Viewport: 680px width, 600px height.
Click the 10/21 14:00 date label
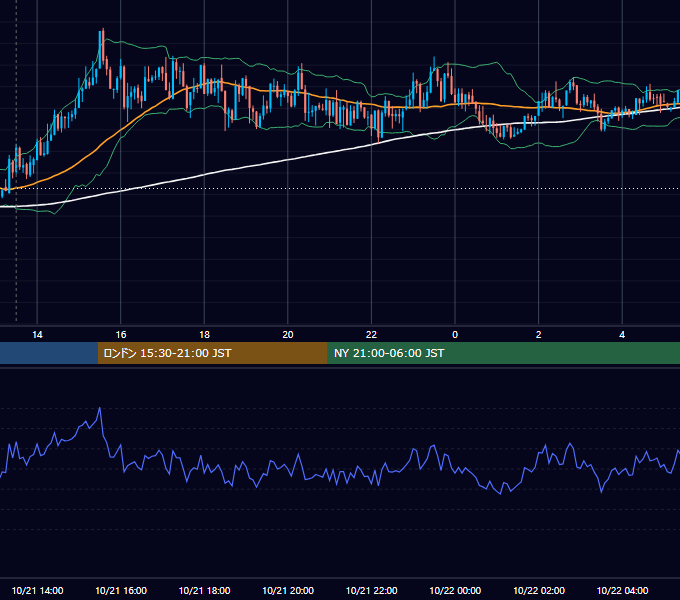37,590
